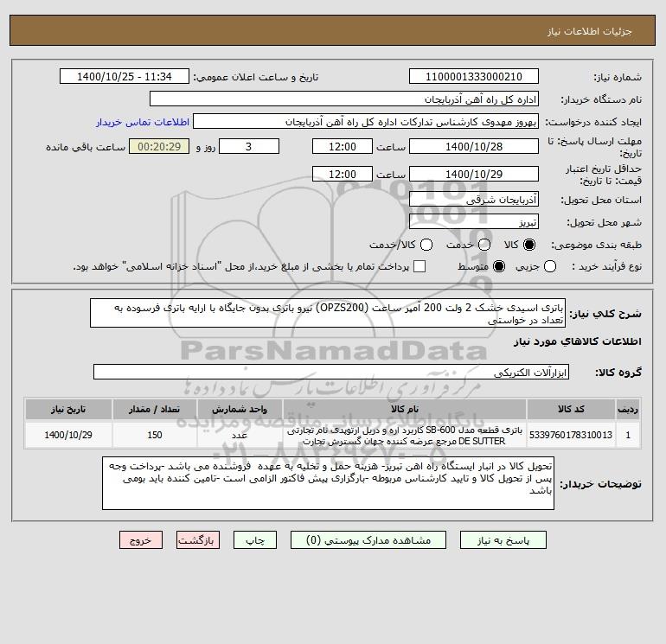Screen dimensions: 666x644
Task: Click the 12:00 time field beside 1400/10/28
Action: point(343,146)
